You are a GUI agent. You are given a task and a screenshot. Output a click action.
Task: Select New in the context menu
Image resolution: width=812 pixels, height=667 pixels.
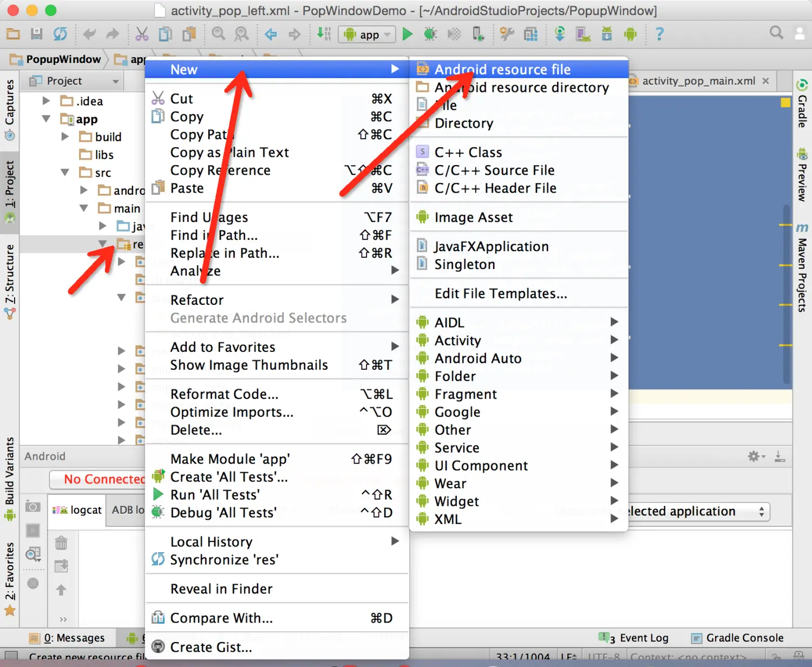pyautogui.click(x=277, y=69)
